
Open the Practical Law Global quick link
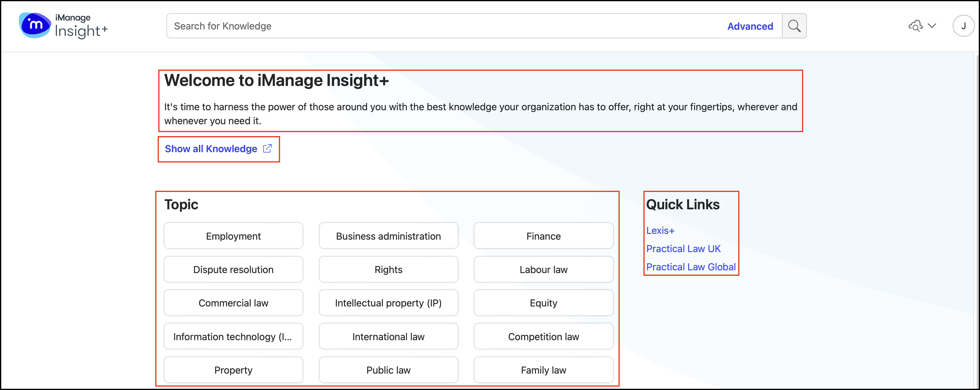click(690, 267)
